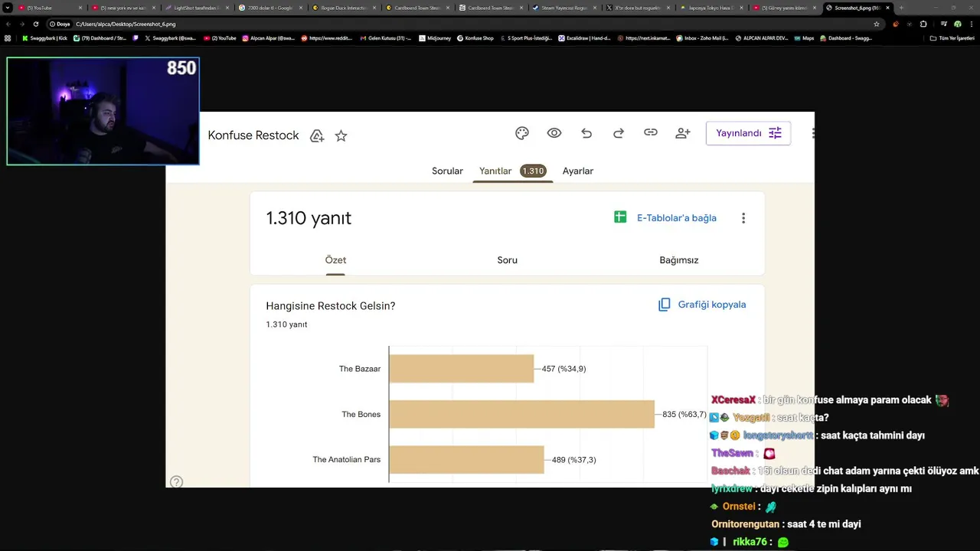Open the theme palette customization icon

click(522, 133)
